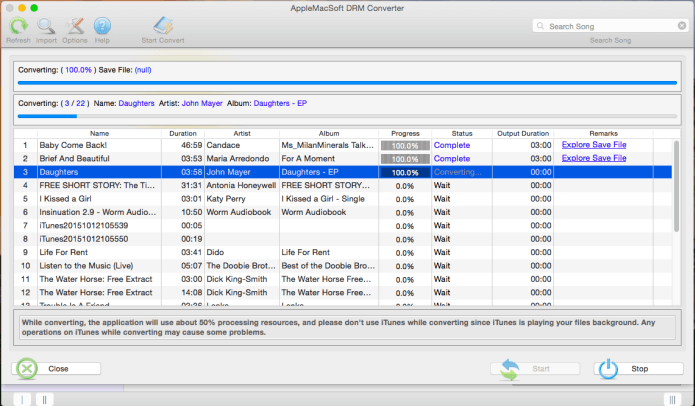Focus the Search Song input field

point(612,26)
